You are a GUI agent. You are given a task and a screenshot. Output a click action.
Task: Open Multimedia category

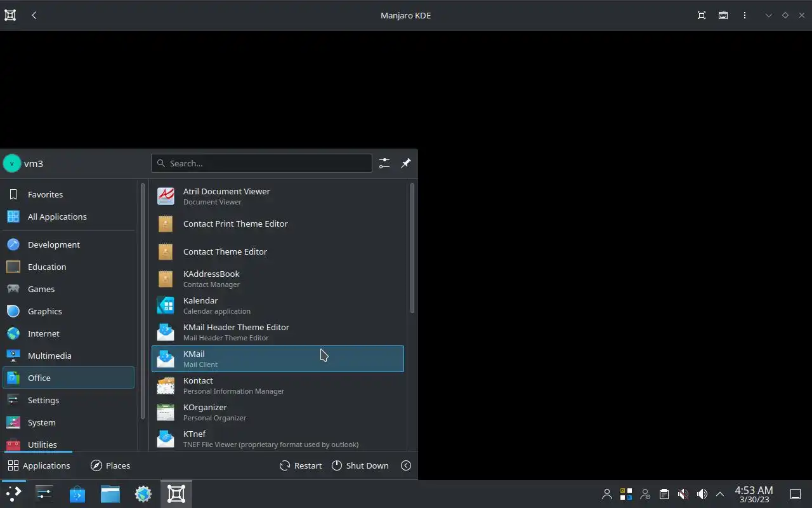tap(69, 356)
